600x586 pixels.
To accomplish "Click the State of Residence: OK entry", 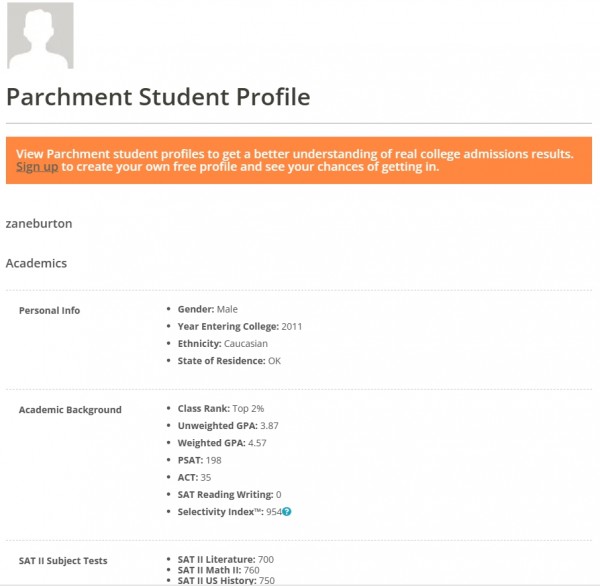I will [x=229, y=361].
